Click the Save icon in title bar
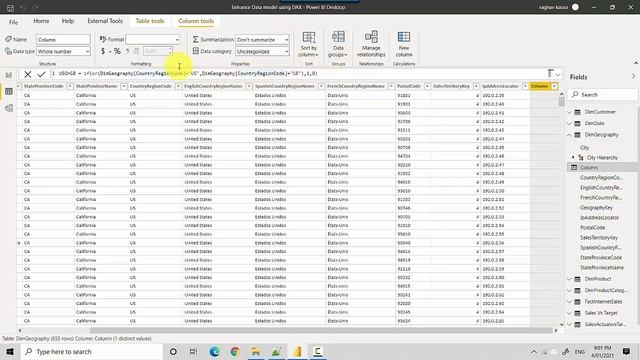 (x=10, y=7)
